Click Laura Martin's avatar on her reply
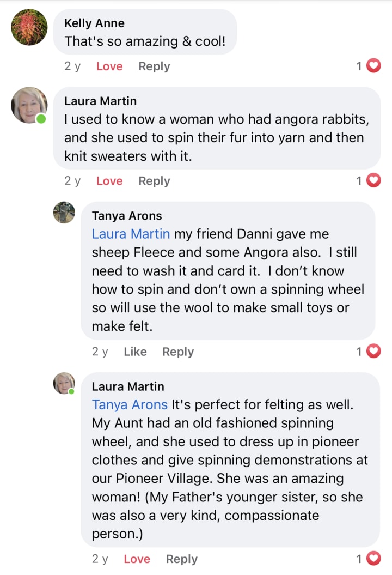The image size is (392, 575). [64, 383]
